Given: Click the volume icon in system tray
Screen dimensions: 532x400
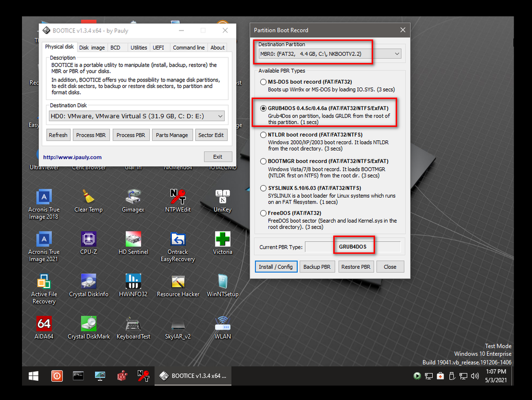Looking at the screenshot, I should coord(475,376).
